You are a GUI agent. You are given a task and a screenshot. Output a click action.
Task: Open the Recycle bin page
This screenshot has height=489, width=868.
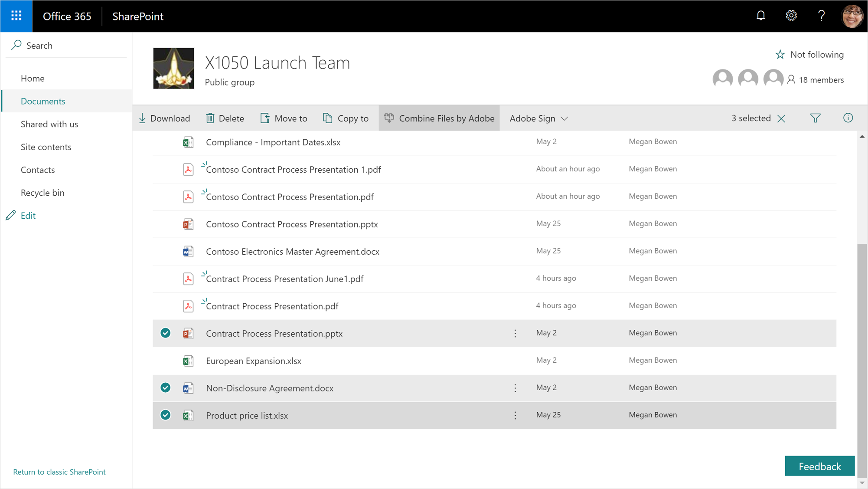pos(42,192)
